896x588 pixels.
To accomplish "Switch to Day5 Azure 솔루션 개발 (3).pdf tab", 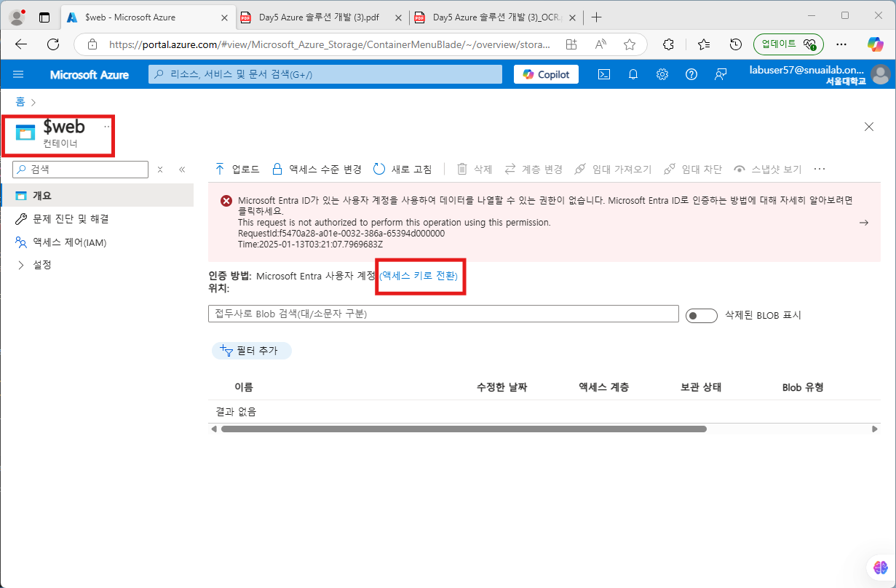I will [x=320, y=17].
